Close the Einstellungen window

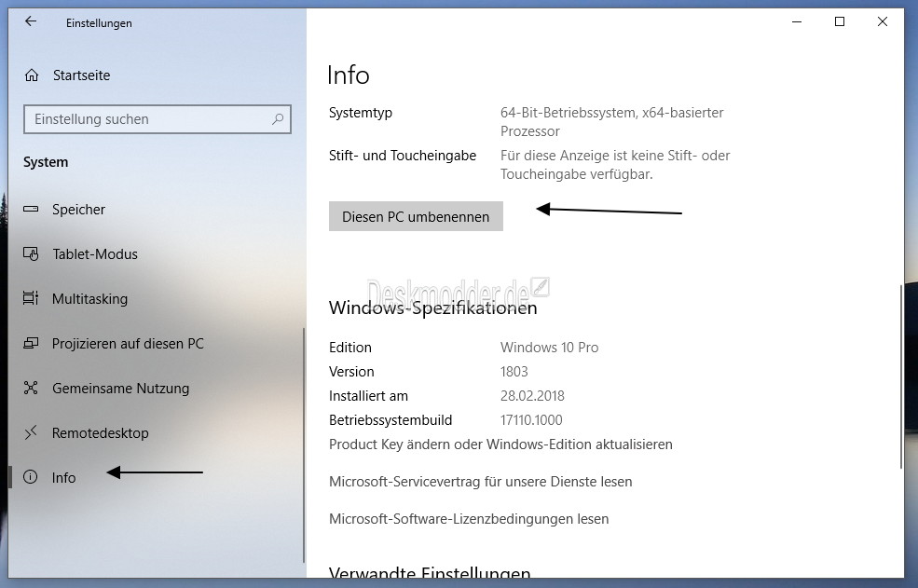[x=883, y=21]
